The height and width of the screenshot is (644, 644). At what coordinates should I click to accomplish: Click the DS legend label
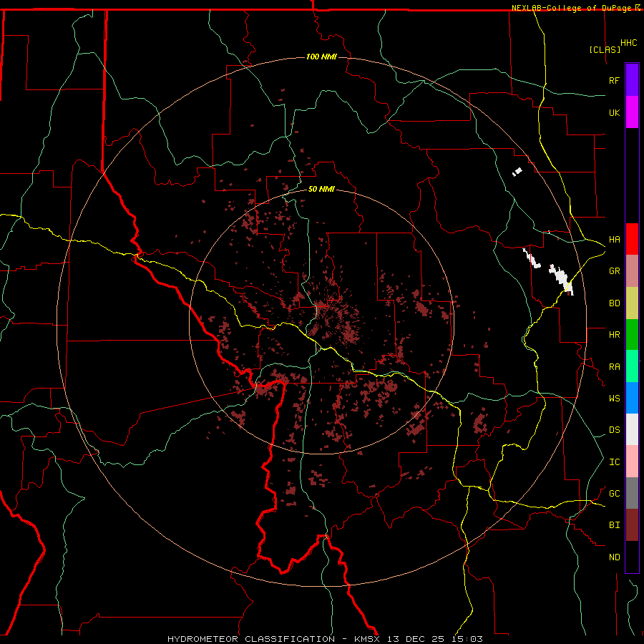(614, 430)
